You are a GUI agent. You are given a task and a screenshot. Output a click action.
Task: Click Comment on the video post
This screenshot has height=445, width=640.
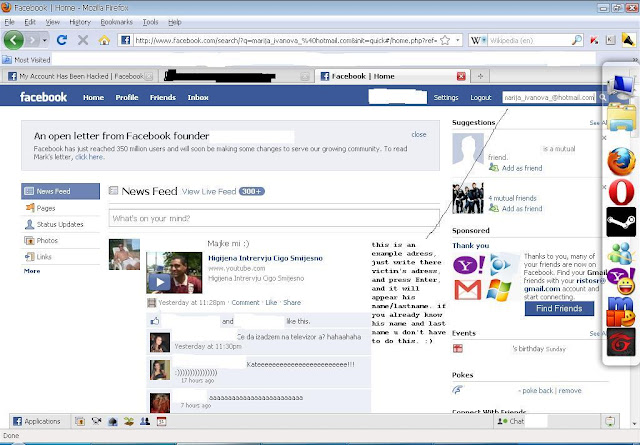pos(245,303)
